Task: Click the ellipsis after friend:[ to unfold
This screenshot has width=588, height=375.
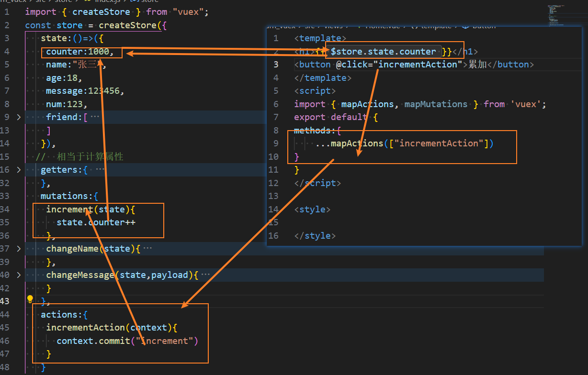Action: [x=95, y=117]
